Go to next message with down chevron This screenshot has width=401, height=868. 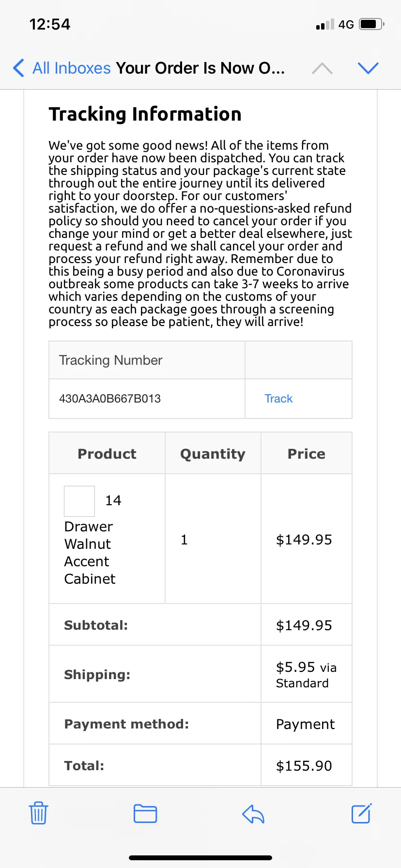point(368,68)
